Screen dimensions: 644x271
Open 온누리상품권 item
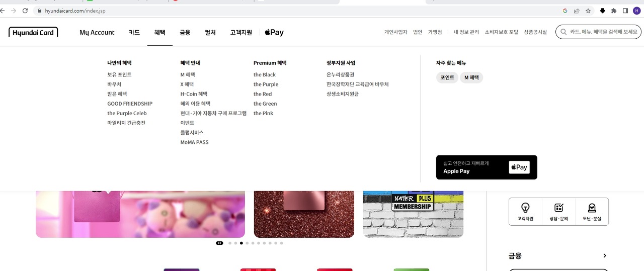341,74
